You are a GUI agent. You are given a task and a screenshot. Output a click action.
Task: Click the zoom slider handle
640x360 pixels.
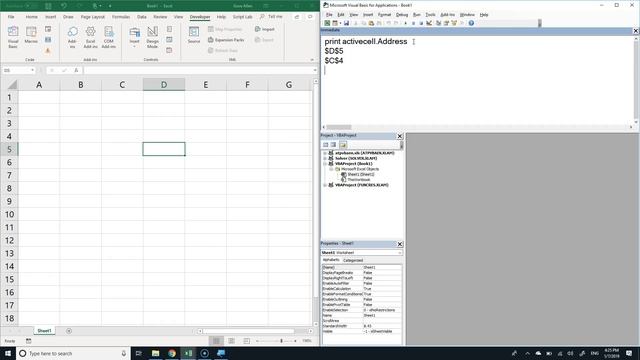(281, 340)
